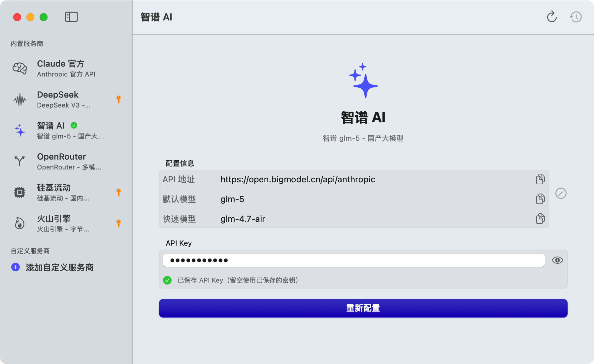This screenshot has height=364, width=594.
Task: Copy the fast model glm-4.7-air
Action: [x=540, y=219]
